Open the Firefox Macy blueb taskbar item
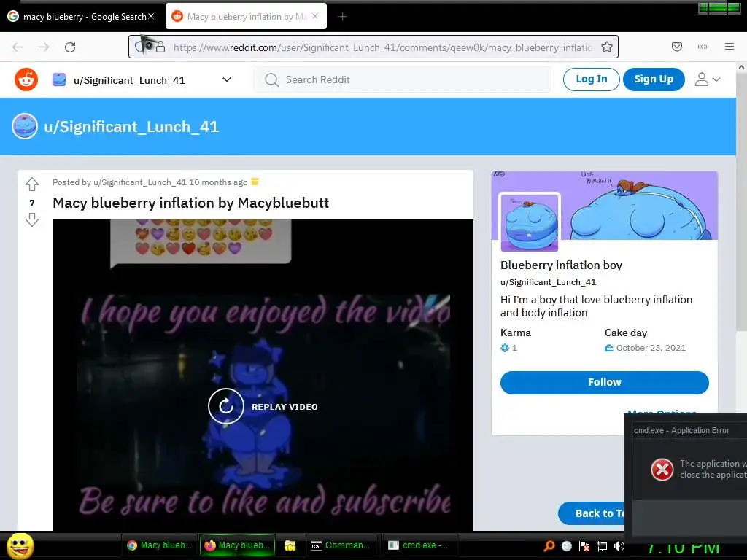Viewport: 747px width, 560px height. pyautogui.click(x=237, y=545)
